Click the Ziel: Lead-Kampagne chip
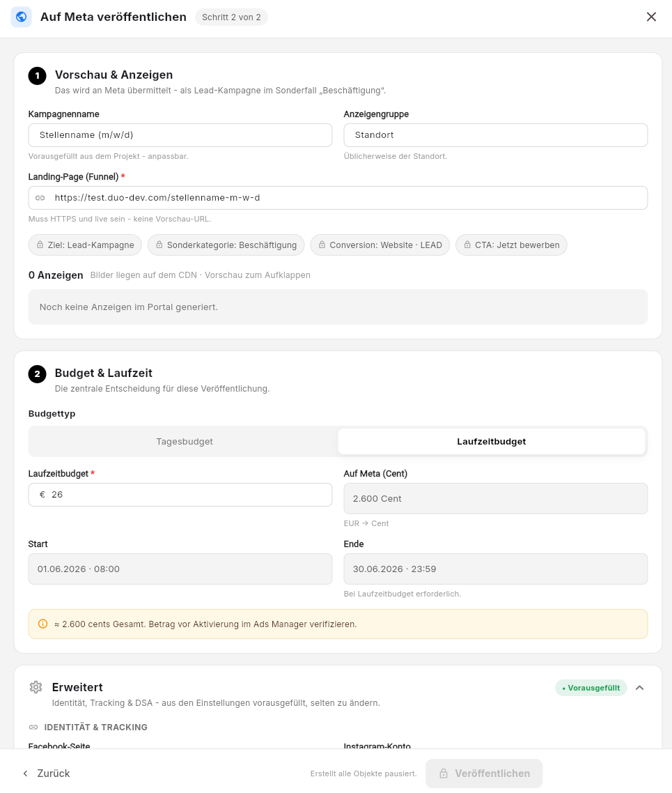672x793 pixels. tap(85, 245)
